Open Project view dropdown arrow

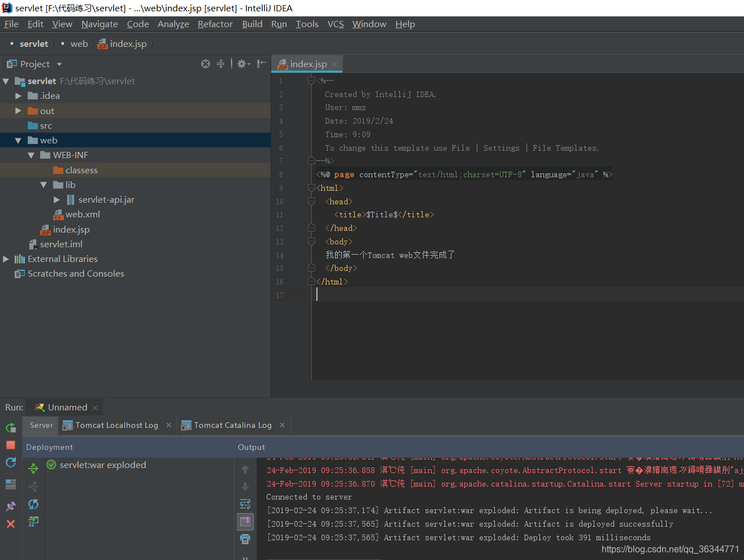pyautogui.click(x=59, y=64)
